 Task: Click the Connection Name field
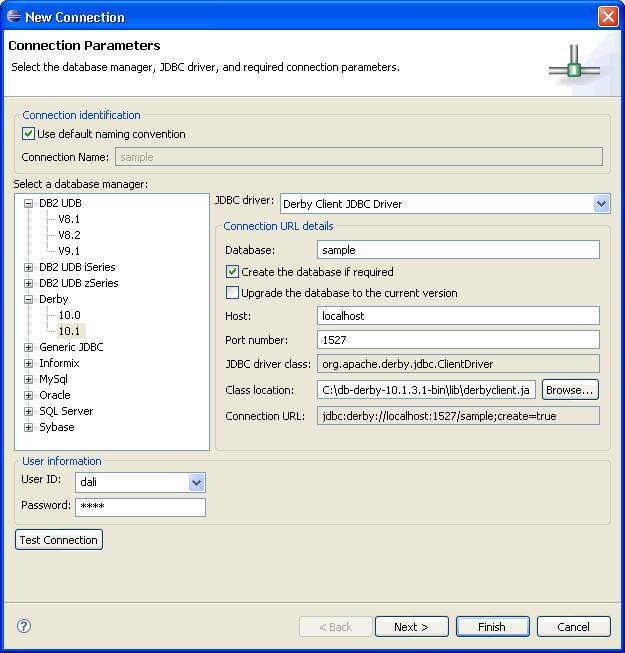[359, 157]
